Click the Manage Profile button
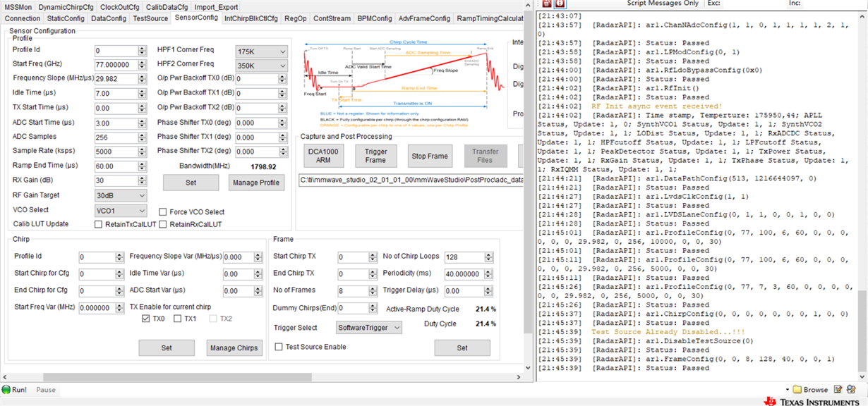This screenshot has height=406, width=868. 257,183
